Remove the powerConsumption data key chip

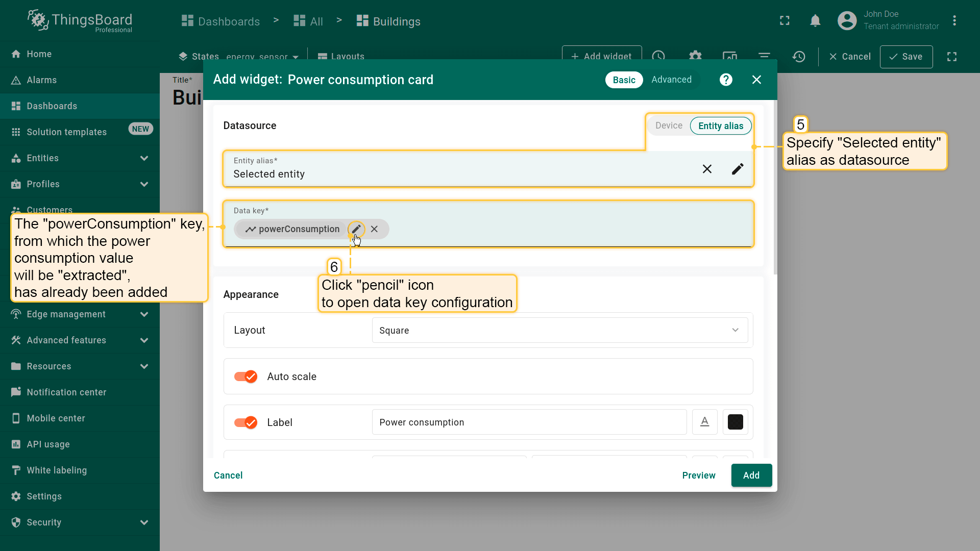tap(375, 229)
